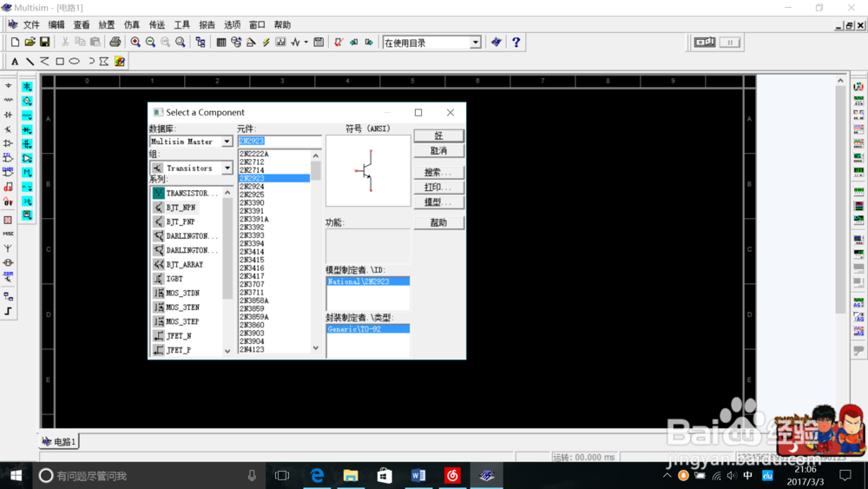Viewport: 868px width, 489px height.
Task: Click the Save floppy disk icon
Action: point(45,42)
